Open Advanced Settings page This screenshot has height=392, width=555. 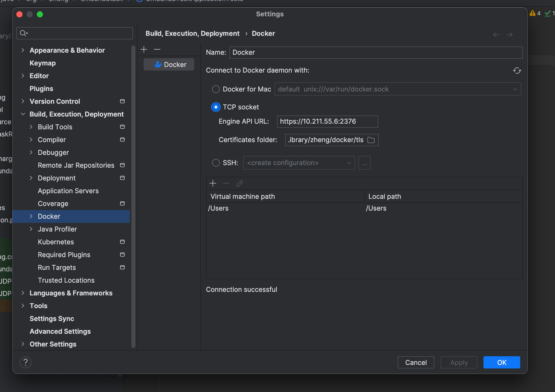(60, 331)
